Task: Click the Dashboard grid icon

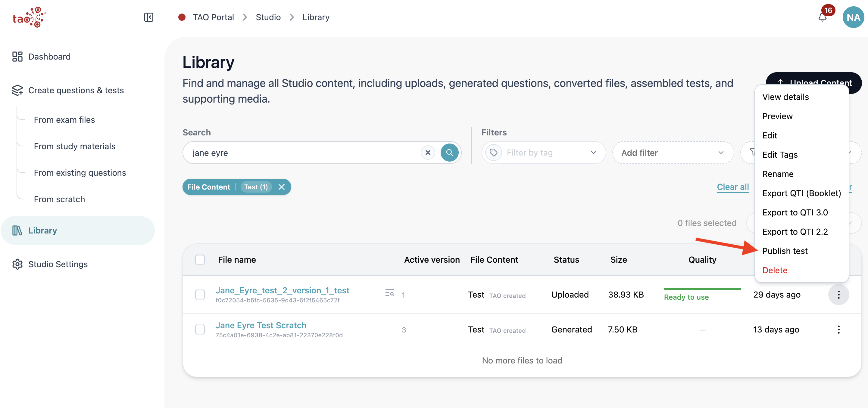Action: (17, 57)
